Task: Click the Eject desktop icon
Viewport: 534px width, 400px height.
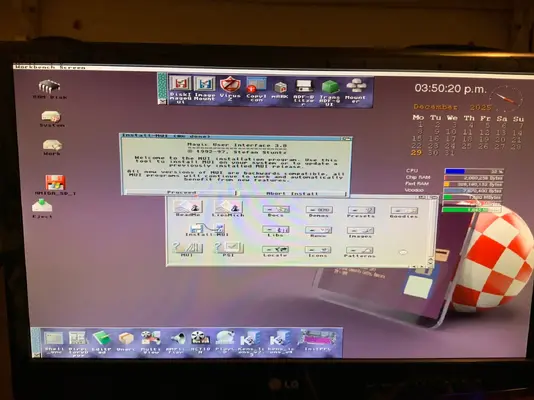Action: (x=42, y=208)
